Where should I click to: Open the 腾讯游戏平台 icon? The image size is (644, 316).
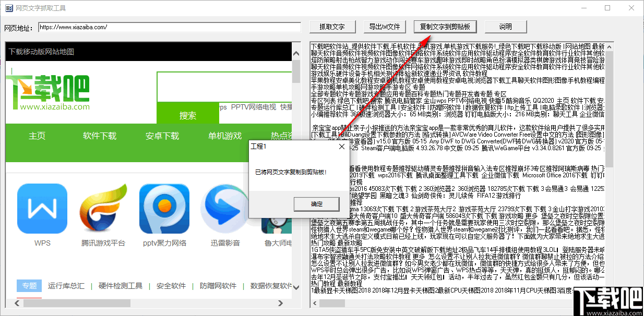click(x=103, y=209)
